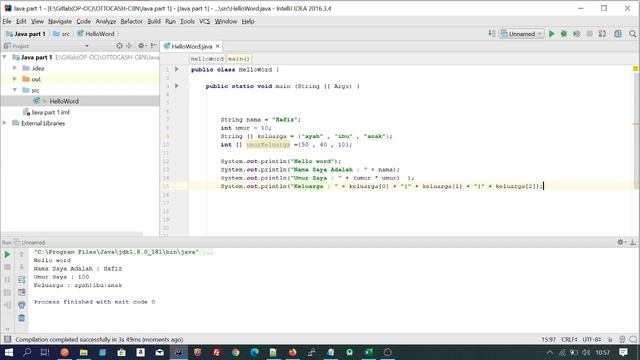
Task: Click run gutter arrow next to main method
Action: pyautogui.click(x=177, y=86)
